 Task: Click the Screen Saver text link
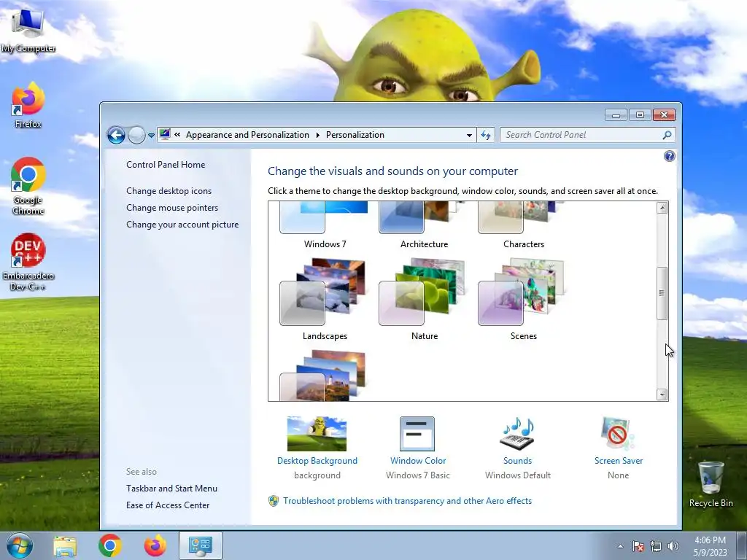619,461
